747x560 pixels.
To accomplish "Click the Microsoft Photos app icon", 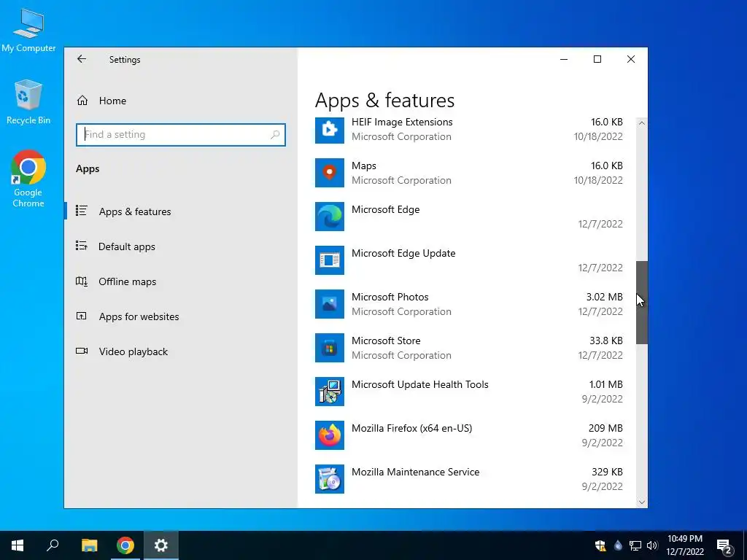I will 329,304.
